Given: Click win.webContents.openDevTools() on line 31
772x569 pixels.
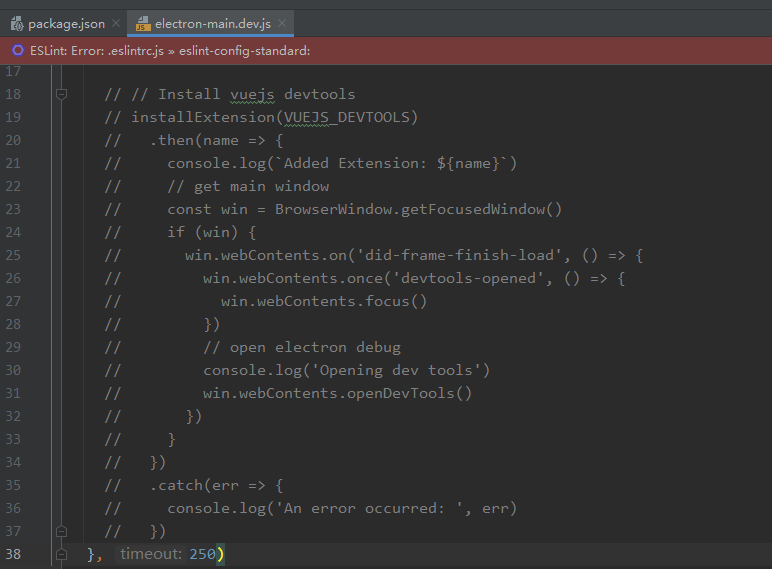Looking at the screenshot, I should click(x=337, y=393).
